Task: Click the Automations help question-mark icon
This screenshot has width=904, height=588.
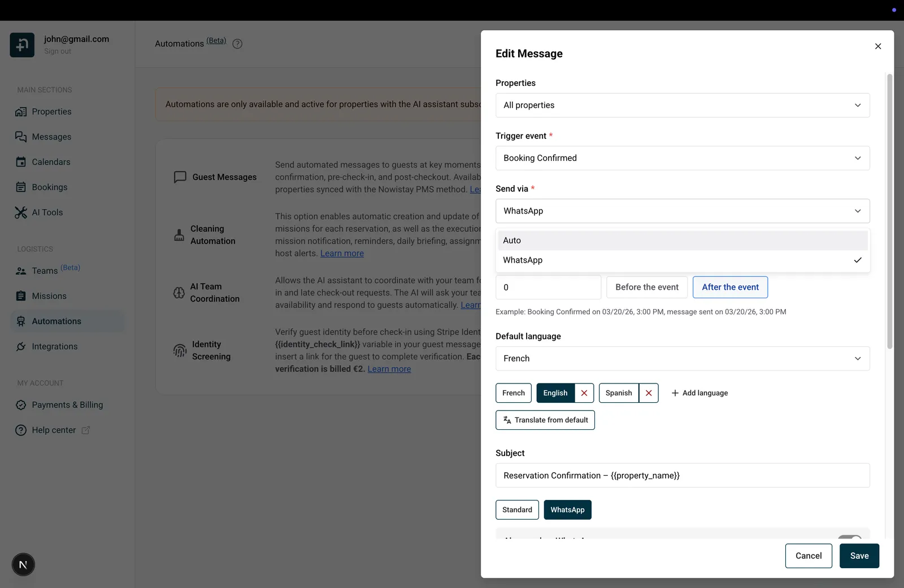Action: pyautogui.click(x=237, y=43)
